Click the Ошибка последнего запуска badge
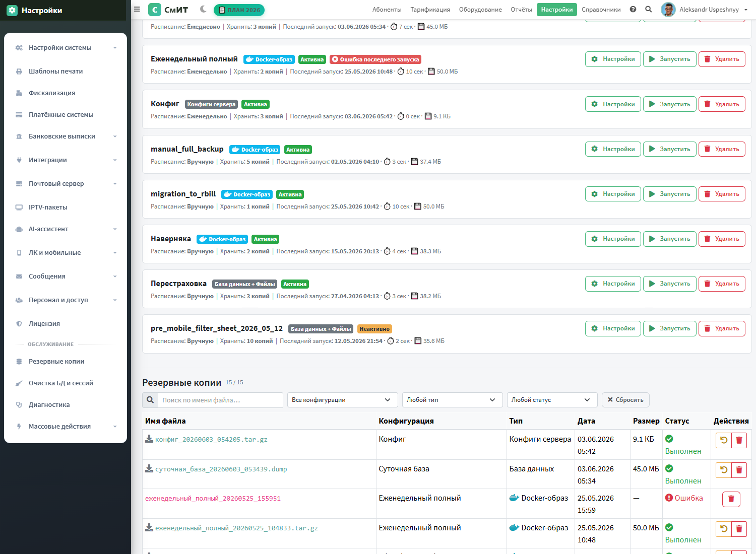The height and width of the screenshot is (554, 756). point(375,59)
